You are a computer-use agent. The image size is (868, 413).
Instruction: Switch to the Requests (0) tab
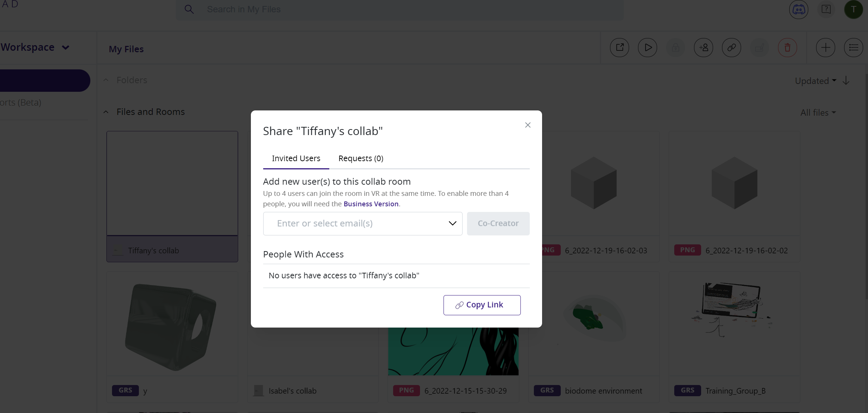361,158
